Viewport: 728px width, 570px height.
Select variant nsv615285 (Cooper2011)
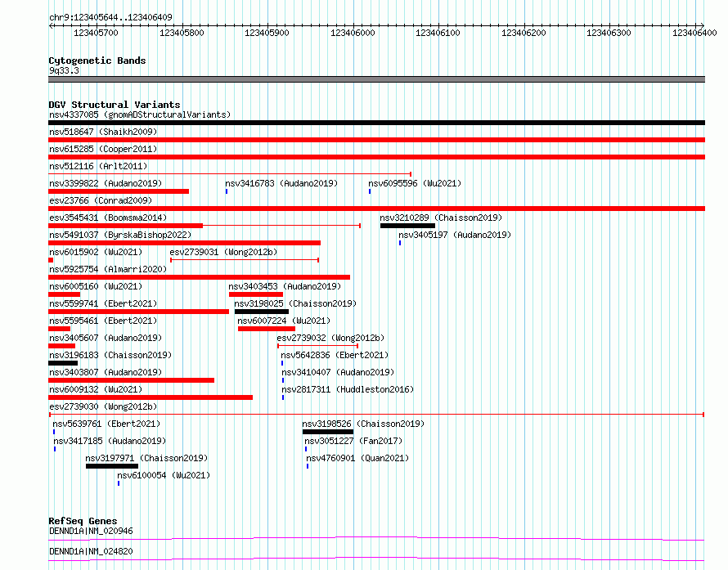103,149
